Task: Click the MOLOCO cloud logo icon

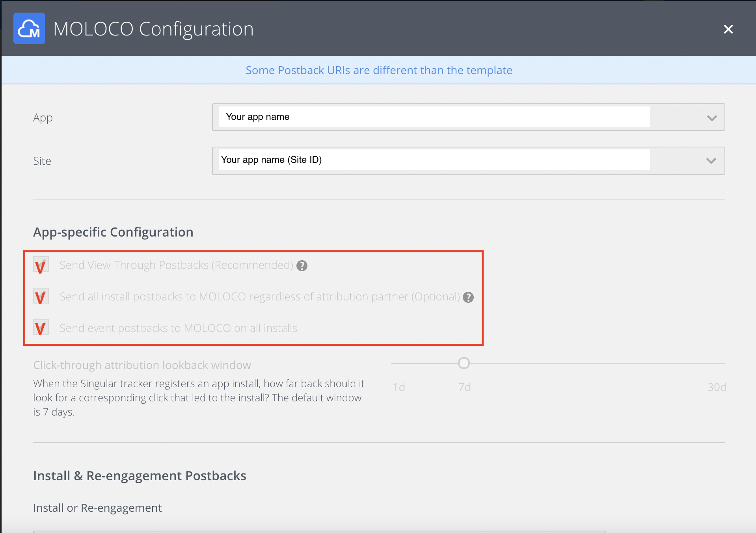Action: pos(29,28)
